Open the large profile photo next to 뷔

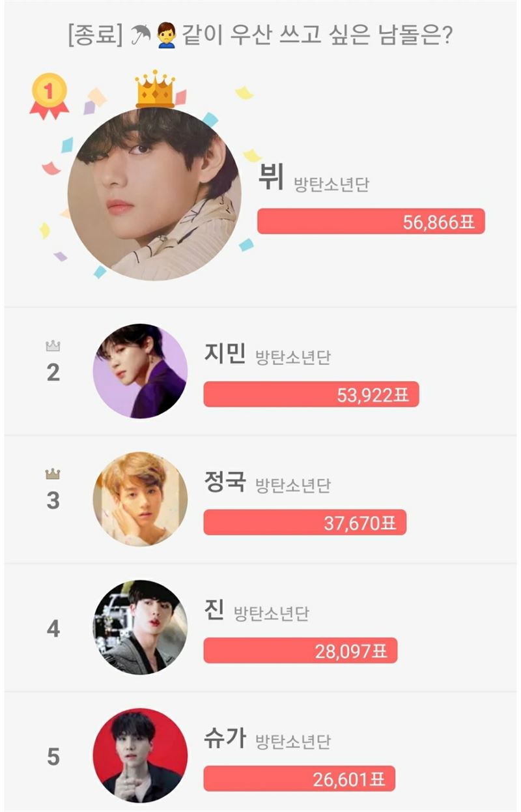(154, 194)
